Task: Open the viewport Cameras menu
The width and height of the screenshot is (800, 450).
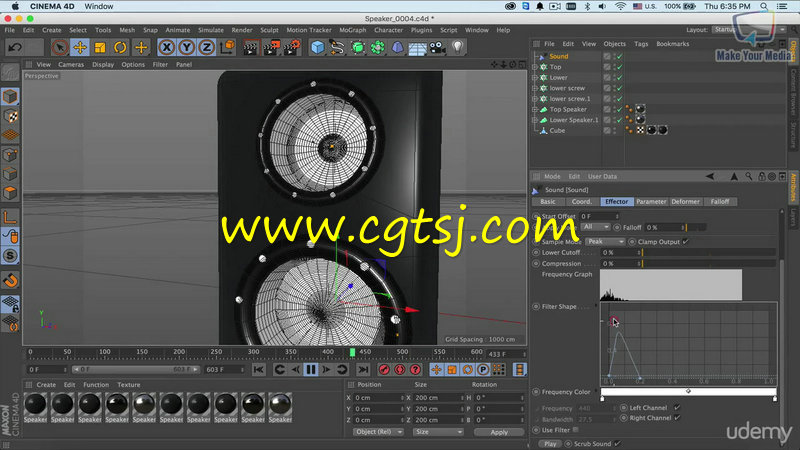Action: [71, 65]
